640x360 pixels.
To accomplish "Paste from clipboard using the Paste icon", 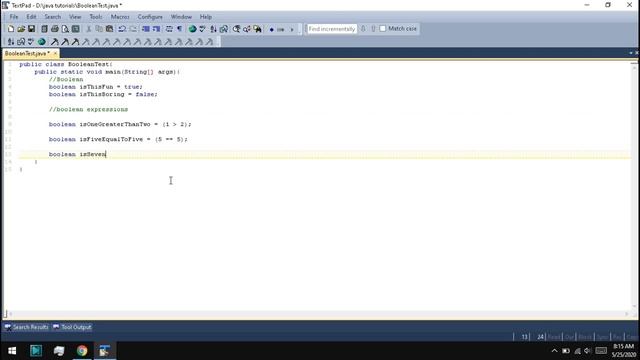I will 109,29.
